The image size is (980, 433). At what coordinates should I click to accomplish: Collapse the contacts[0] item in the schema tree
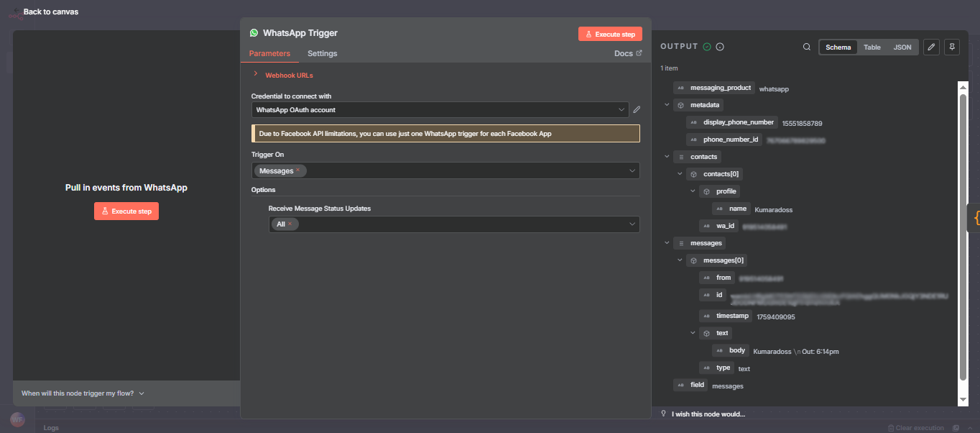click(680, 173)
